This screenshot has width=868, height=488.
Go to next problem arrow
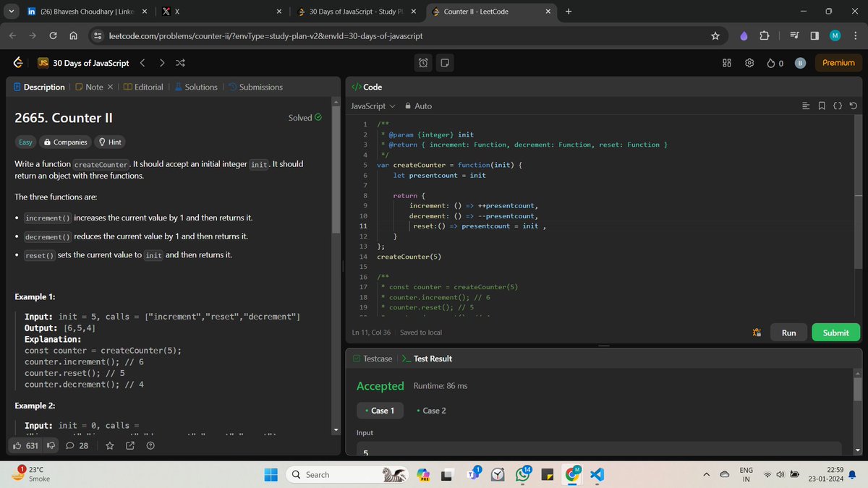point(161,63)
